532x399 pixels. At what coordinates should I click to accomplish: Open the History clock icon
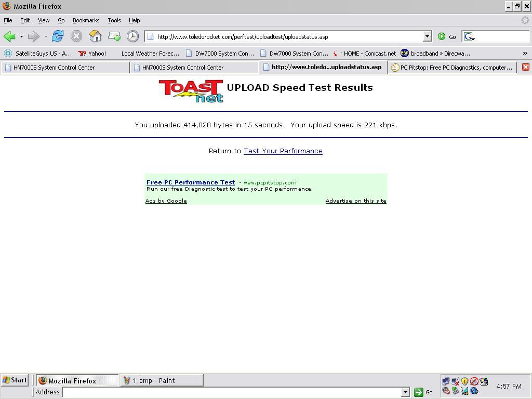(x=132, y=36)
